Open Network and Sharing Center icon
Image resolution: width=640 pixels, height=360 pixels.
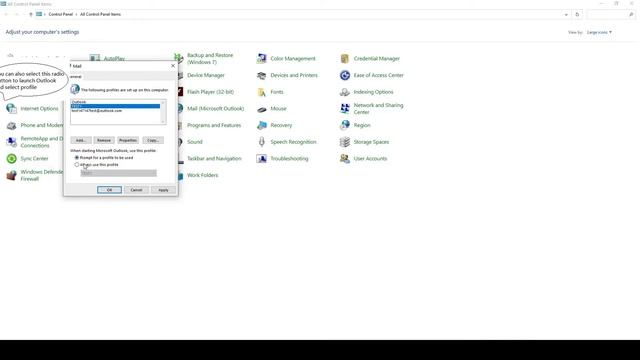(345, 109)
